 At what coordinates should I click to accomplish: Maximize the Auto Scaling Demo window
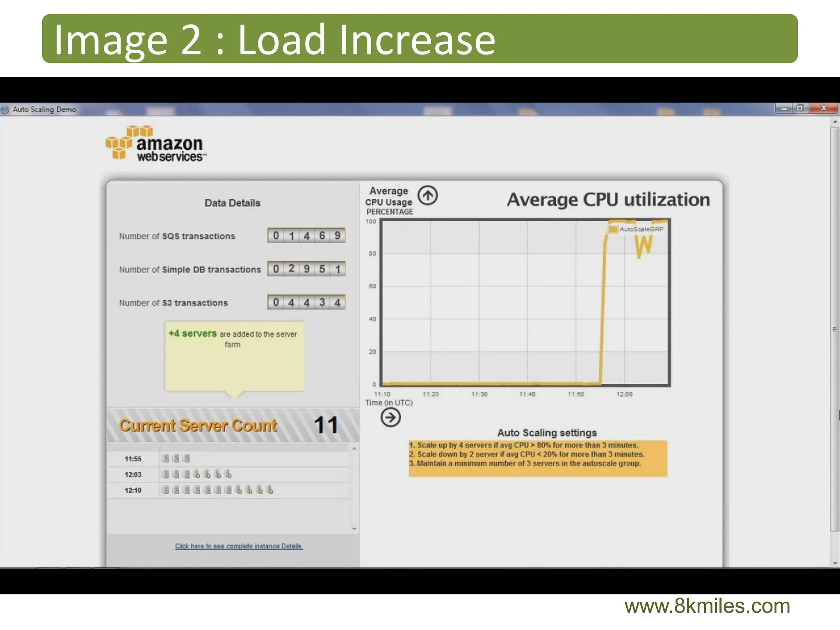[x=800, y=108]
